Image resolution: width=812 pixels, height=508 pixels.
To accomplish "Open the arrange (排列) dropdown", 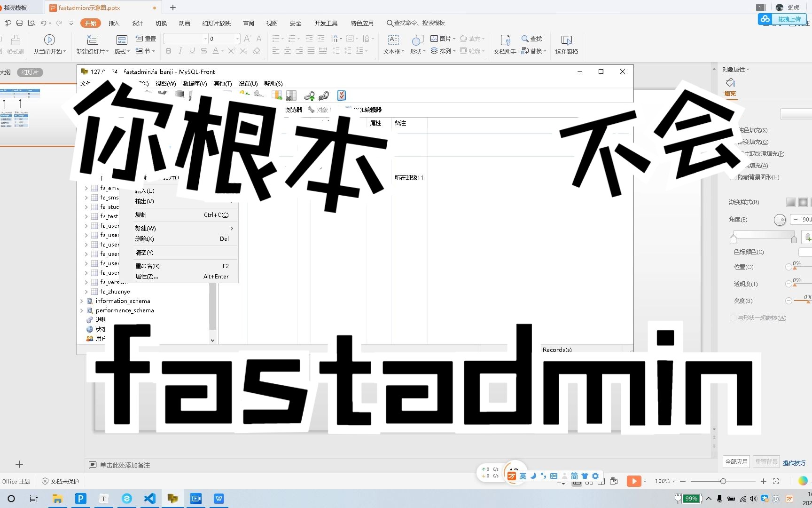I will (443, 51).
